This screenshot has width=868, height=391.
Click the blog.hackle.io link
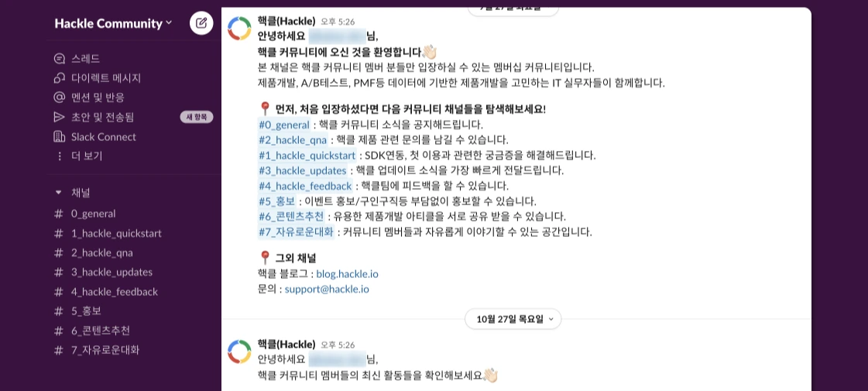pyautogui.click(x=347, y=274)
